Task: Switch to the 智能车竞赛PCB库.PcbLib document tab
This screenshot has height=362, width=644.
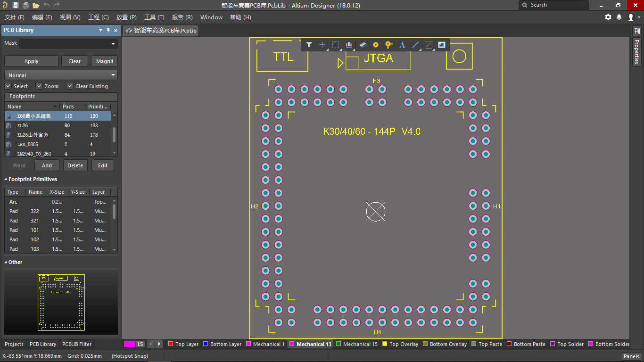Action: pos(161,30)
